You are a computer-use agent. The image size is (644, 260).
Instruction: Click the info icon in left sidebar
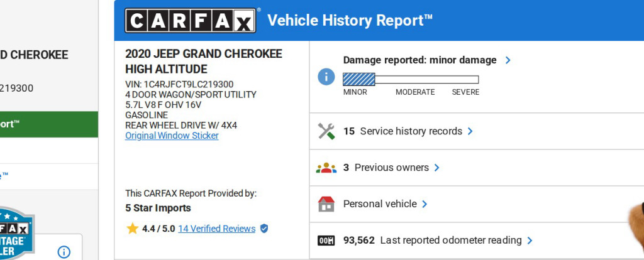click(x=64, y=252)
